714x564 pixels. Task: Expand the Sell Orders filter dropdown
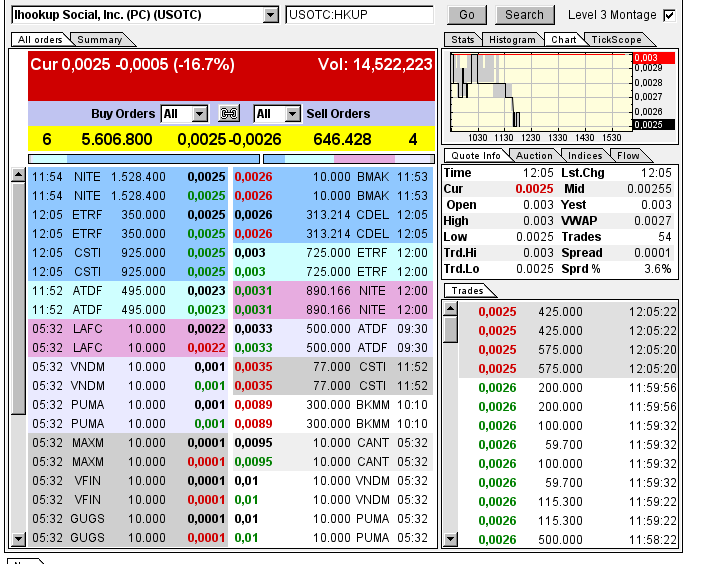click(x=292, y=114)
